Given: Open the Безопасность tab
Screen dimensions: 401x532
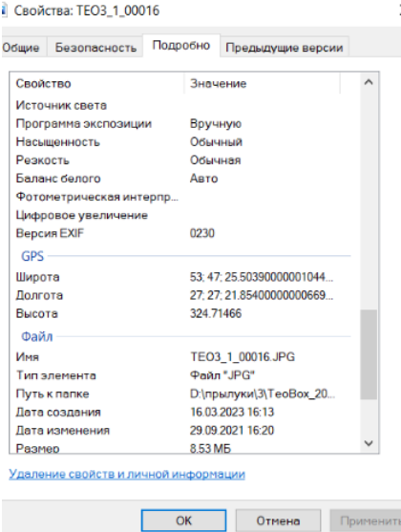Looking at the screenshot, I should coord(95,48).
